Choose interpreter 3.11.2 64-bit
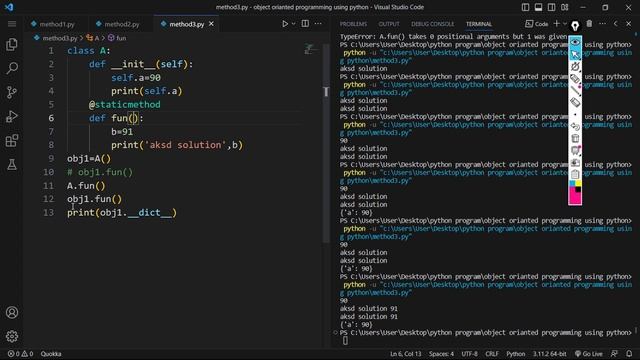 (x=549, y=354)
